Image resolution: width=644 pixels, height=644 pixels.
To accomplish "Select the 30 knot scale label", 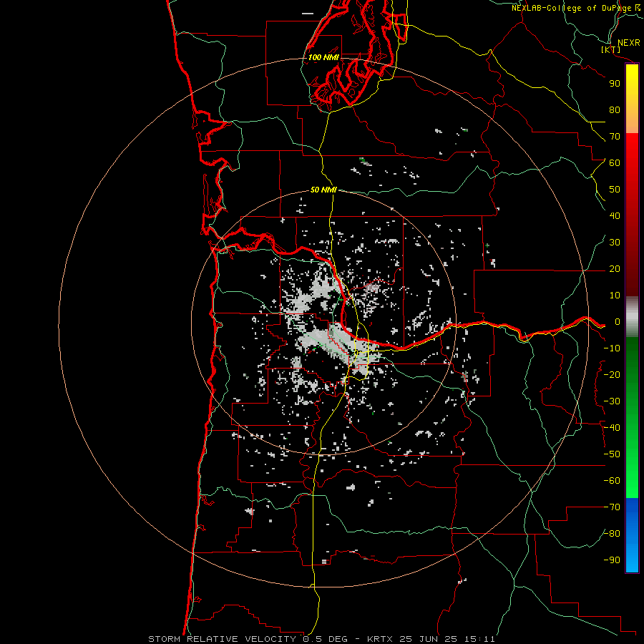I will [x=615, y=243].
